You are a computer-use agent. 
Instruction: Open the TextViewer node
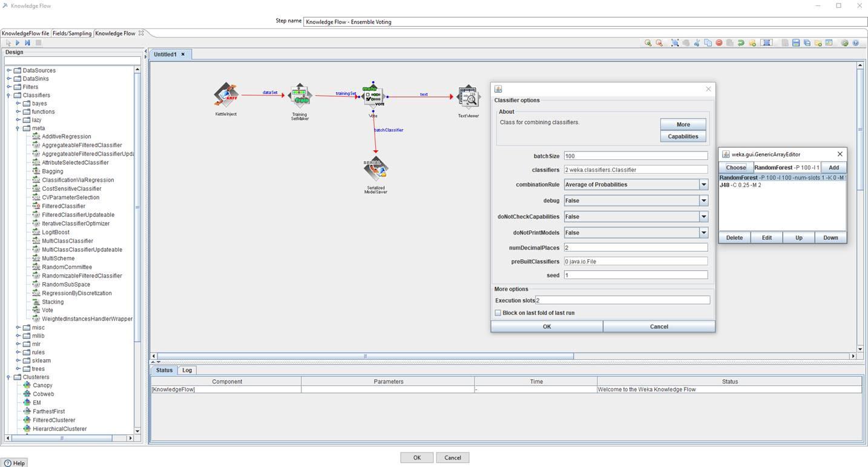[x=468, y=97]
